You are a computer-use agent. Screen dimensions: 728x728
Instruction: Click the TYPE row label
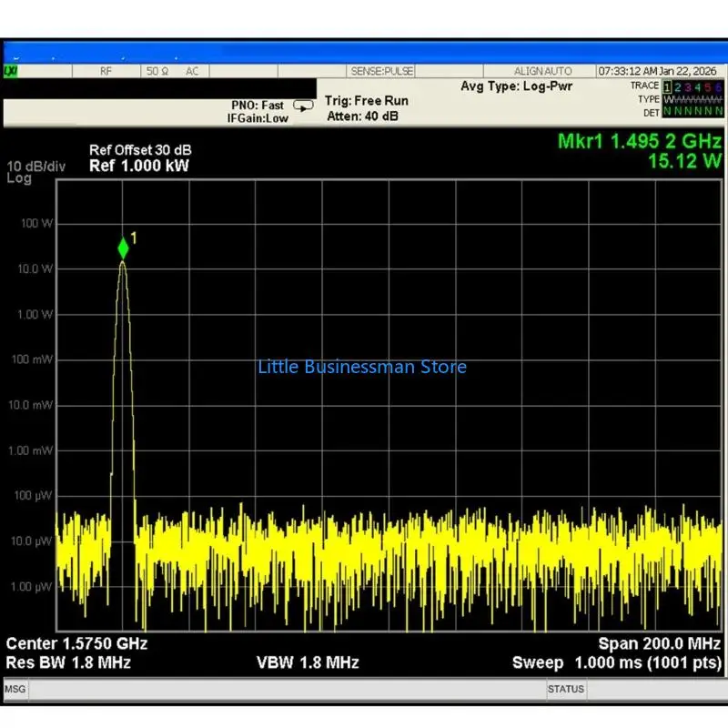649,99
